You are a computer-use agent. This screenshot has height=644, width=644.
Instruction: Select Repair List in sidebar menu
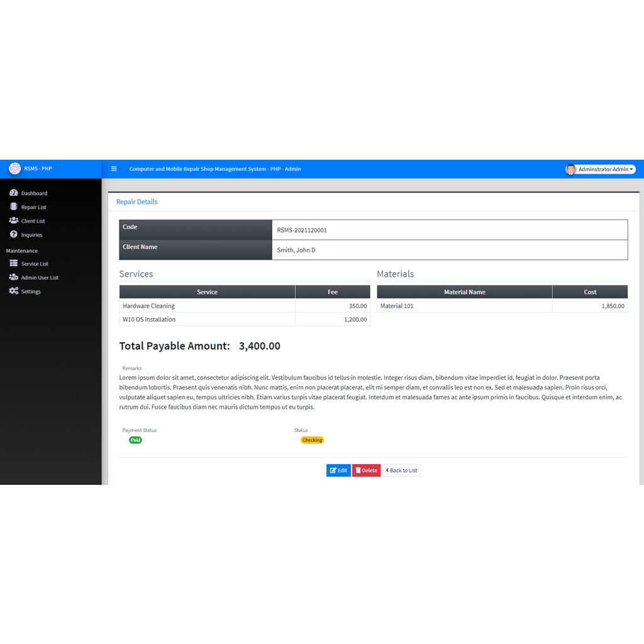point(33,207)
